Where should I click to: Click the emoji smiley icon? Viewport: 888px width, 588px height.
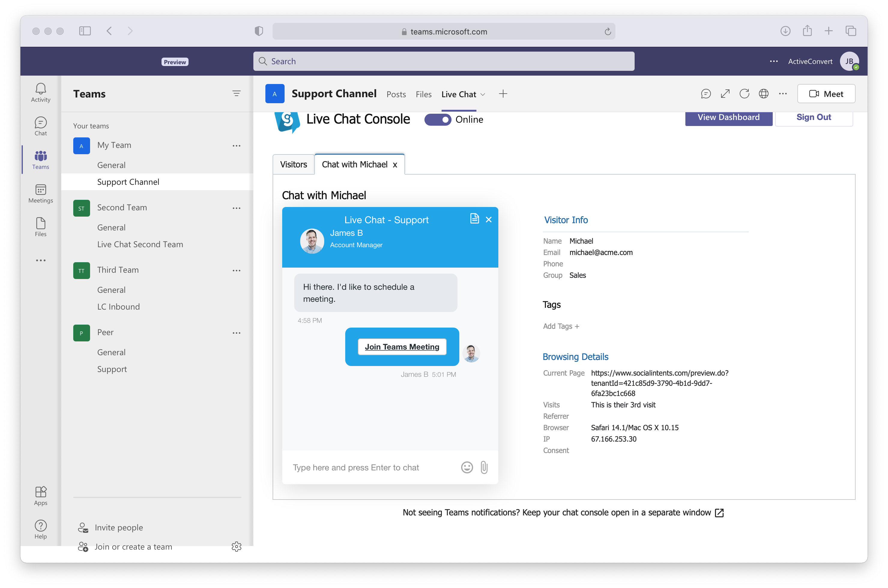point(467,467)
